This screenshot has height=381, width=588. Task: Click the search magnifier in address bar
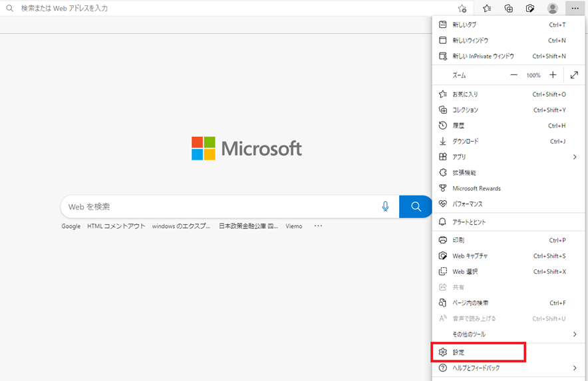(x=10, y=8)
